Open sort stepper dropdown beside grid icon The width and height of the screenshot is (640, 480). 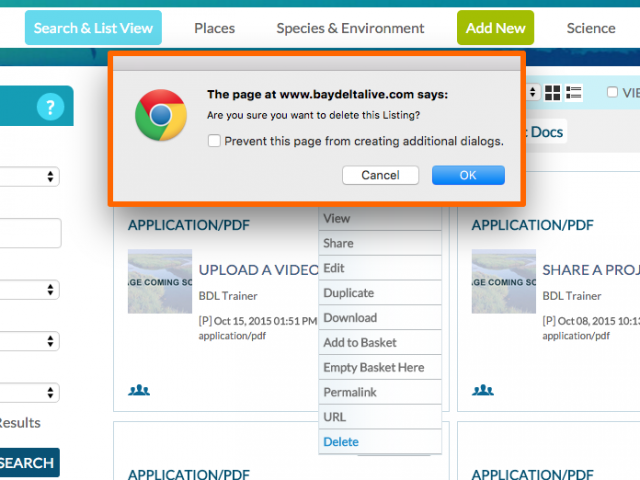coord(533,92)
